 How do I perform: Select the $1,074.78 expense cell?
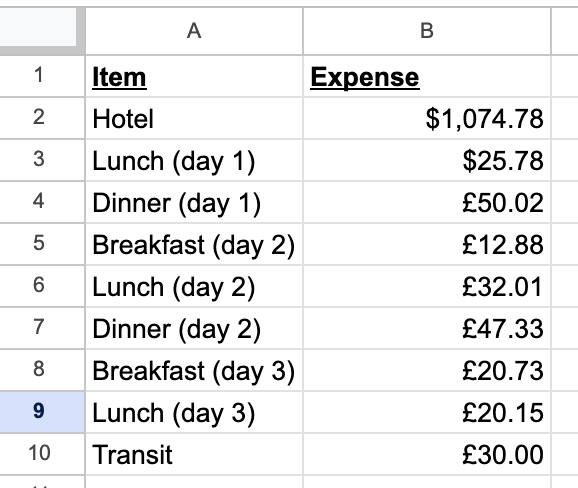coord(427,118)
